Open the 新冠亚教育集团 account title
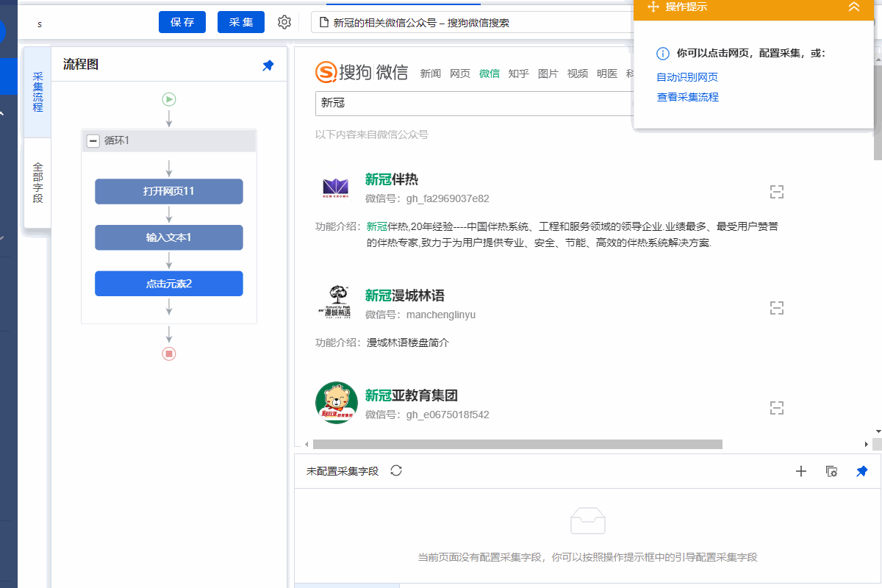Viewport: 882px width, 588px height. click(412, 395)
